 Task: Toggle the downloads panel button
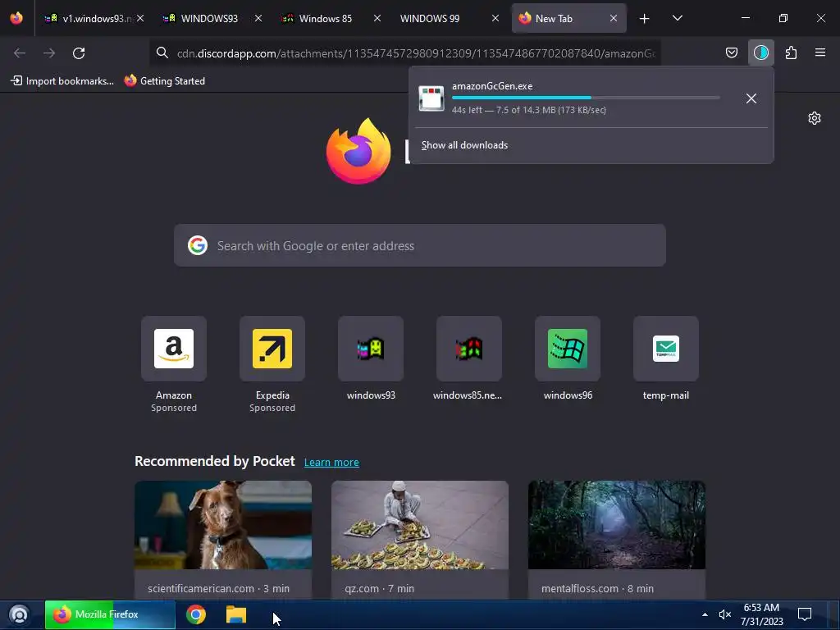760,52
